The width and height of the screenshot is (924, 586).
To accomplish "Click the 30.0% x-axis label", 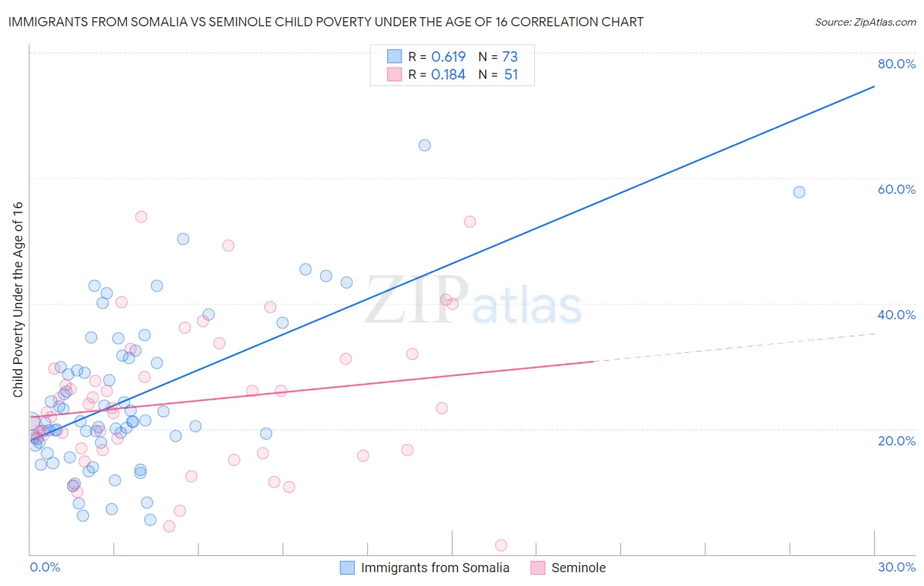I will click(x=896, y=567).
